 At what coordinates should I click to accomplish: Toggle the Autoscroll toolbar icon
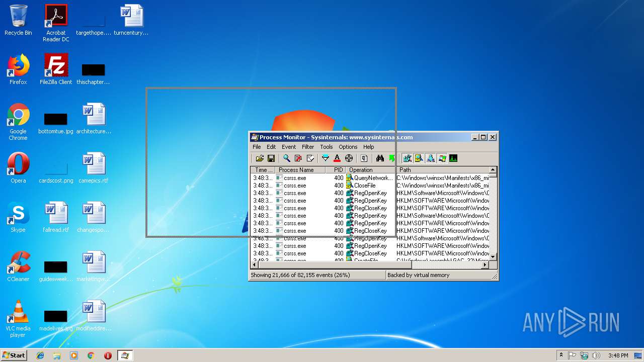(298, 158)
